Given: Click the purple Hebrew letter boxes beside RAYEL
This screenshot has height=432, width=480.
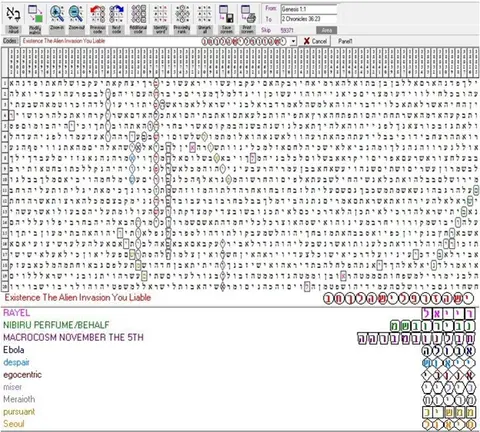Looking at the screenshot, I should [x=448, y=313].
